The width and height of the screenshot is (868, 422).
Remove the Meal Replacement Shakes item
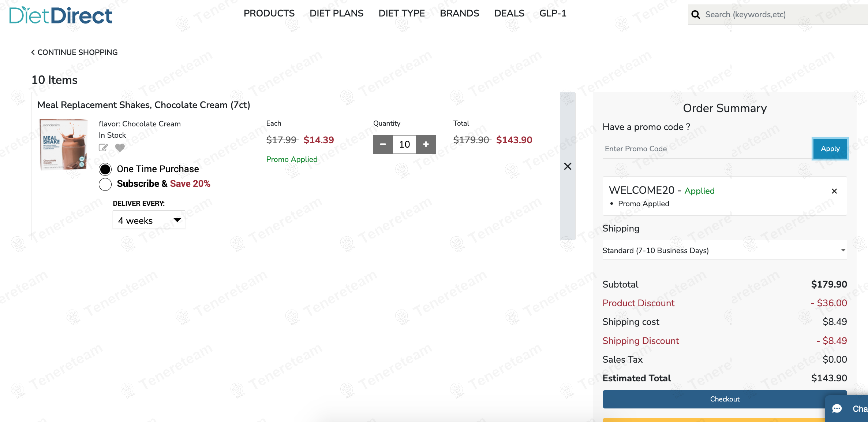click(x=568, y=166)
